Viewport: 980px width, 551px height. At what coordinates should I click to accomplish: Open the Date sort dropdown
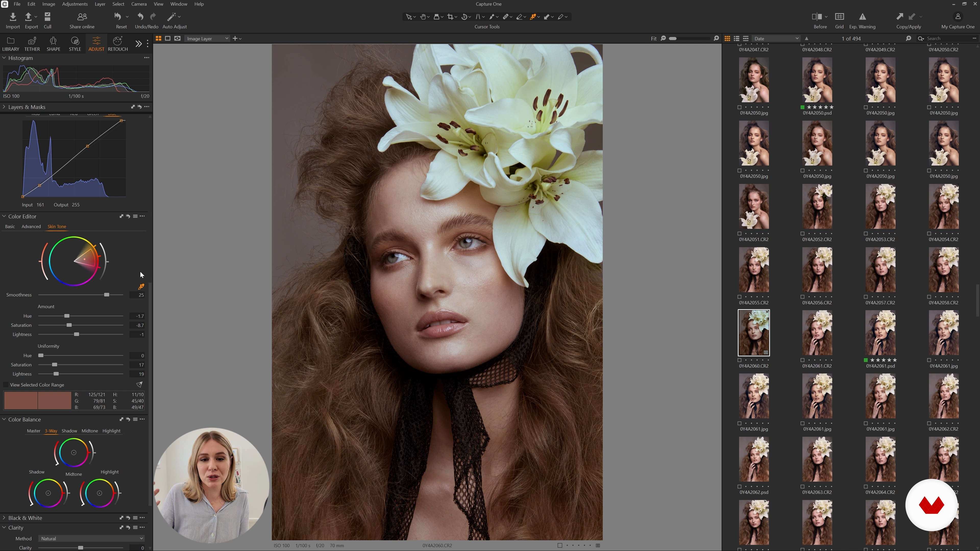pyautogui.click(x=776, y=39)
